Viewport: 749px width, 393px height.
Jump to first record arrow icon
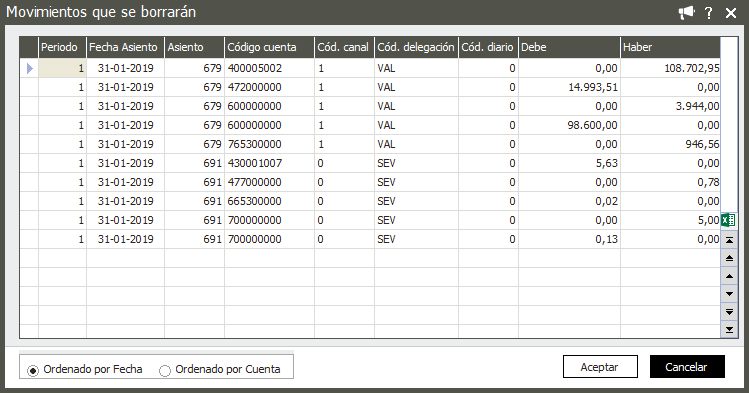point(729,240)
